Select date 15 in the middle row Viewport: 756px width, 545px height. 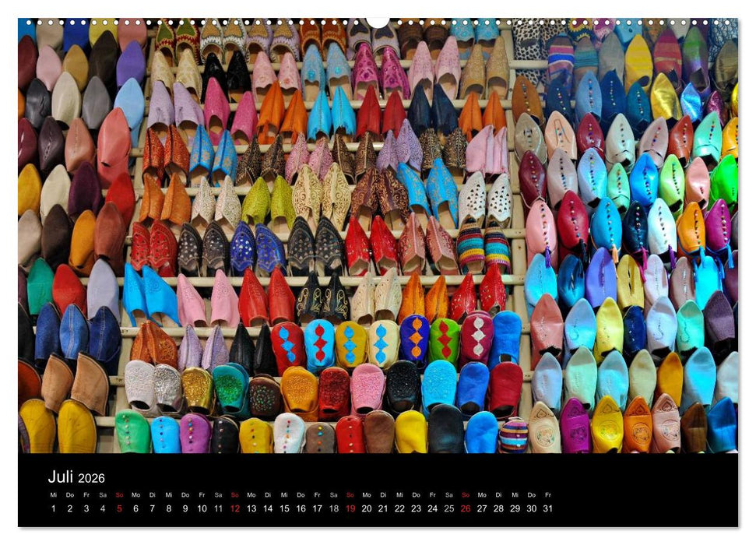click(x=285, y=508)
